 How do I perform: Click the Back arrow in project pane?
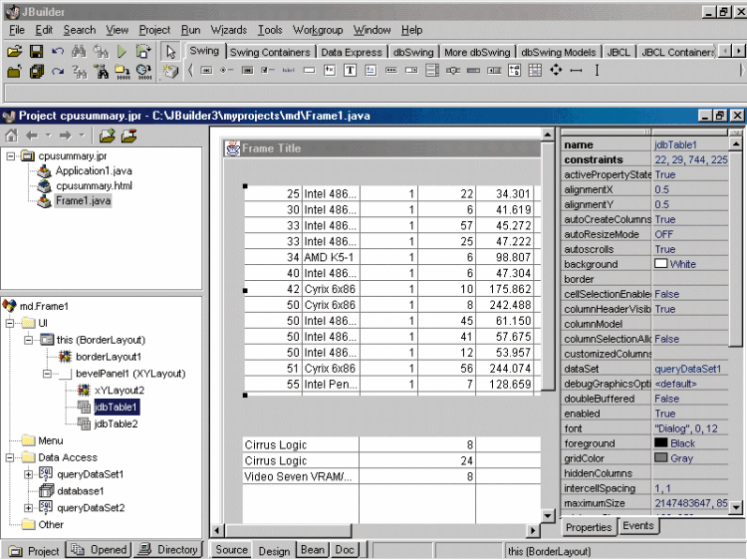(x=32, y=136)
